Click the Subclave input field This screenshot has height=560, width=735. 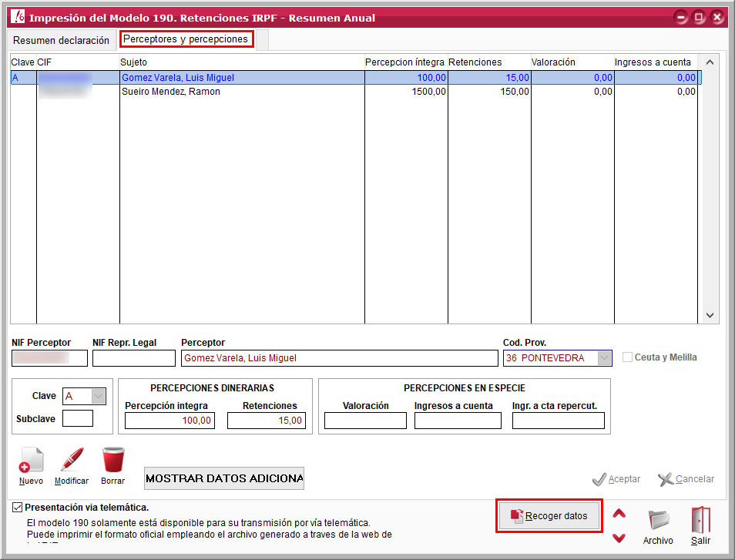(x=78, y=418)
